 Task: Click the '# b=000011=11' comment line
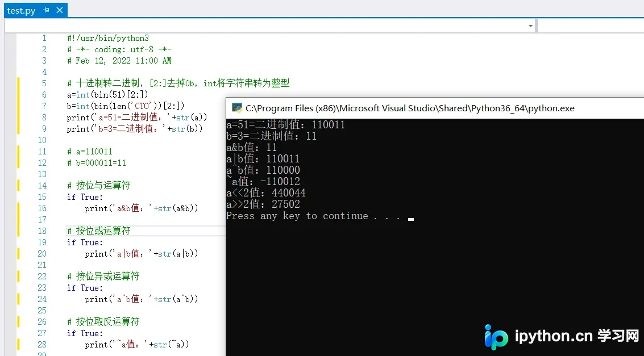(97, 163)
